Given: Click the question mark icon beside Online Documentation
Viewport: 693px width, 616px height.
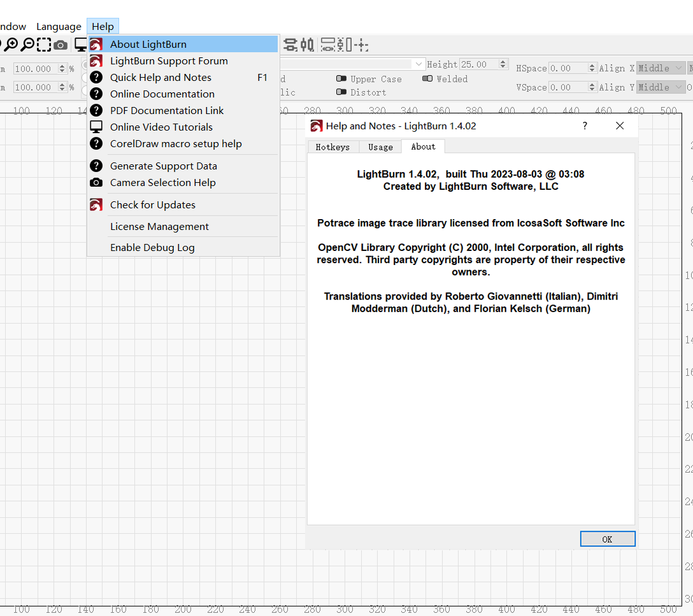Looking at the screenshot, I should [x=96, y=94].
